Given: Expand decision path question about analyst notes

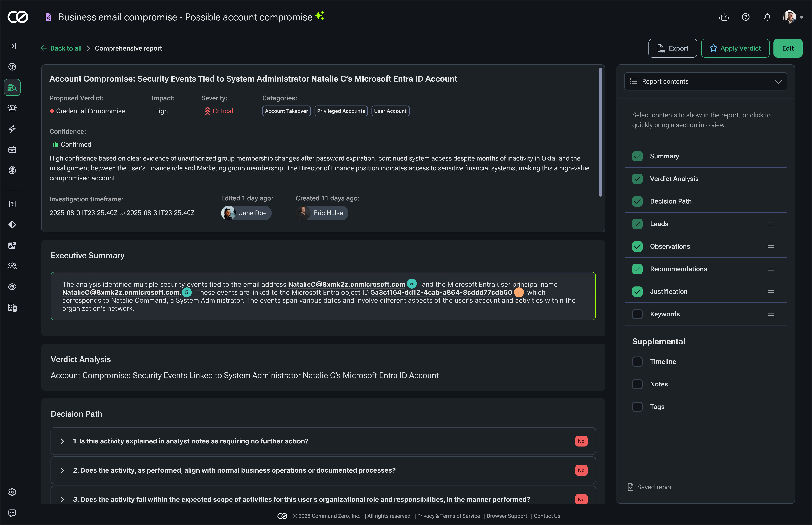Looking at the screenshot, I should (x=62, y=441).
